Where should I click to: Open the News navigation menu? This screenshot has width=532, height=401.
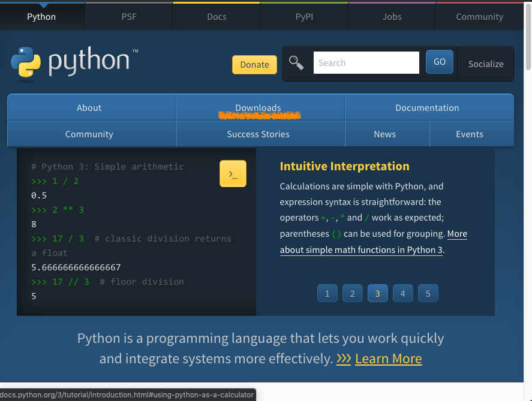pos(387,134)
